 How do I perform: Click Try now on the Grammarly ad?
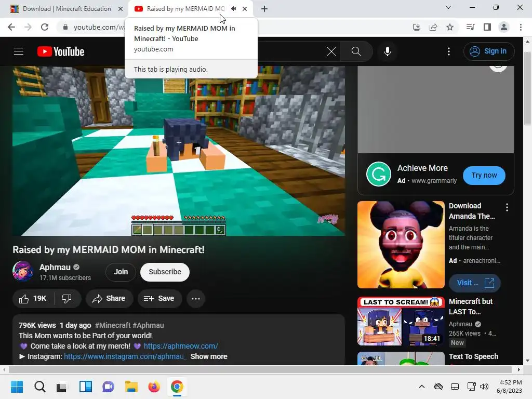[x=484, y=176]
